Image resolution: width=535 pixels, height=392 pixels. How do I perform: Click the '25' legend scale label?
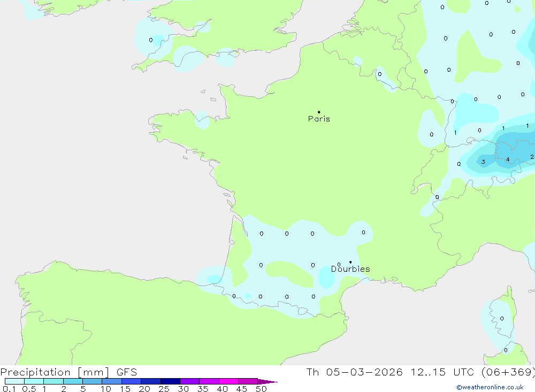point(164,389)
